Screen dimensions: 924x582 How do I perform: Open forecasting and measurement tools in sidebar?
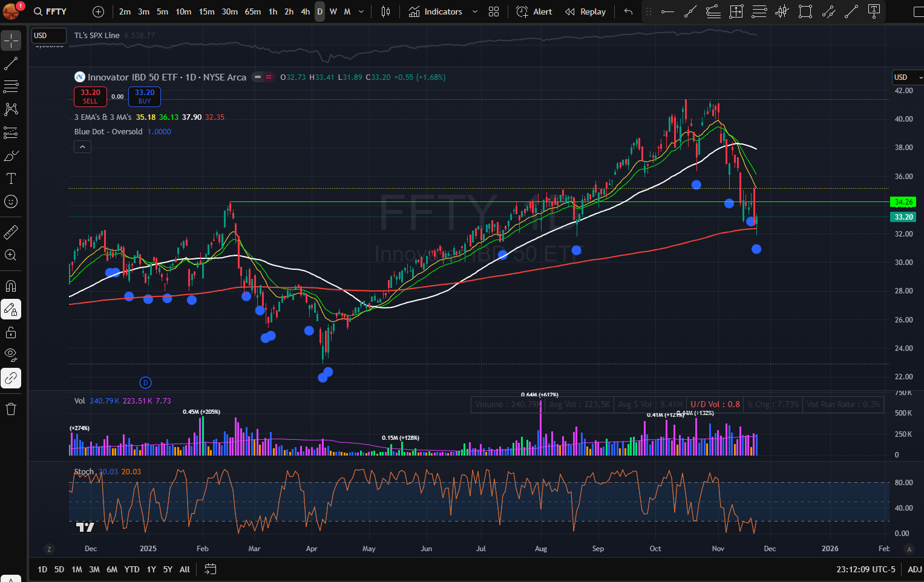coord(11,132)
